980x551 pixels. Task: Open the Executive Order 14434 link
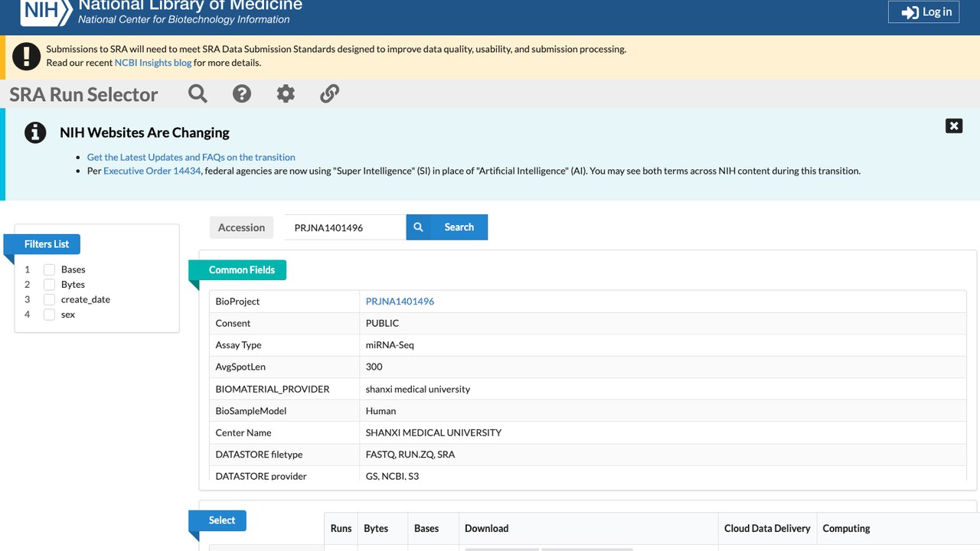(x=152, y=171)
